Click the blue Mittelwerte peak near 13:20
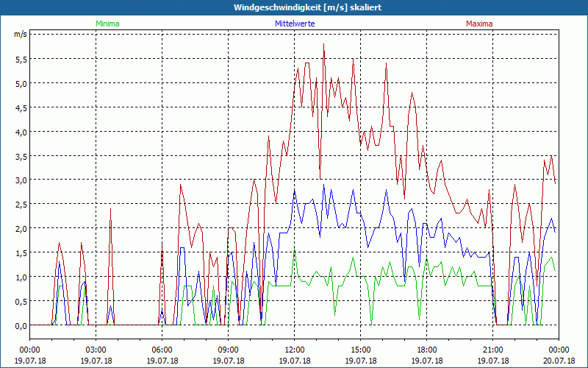The image size is (588, 368). coord(323,185)
